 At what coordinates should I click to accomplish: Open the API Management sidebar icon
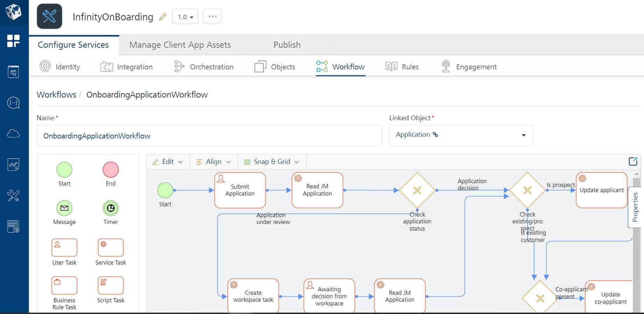point(13,72)
